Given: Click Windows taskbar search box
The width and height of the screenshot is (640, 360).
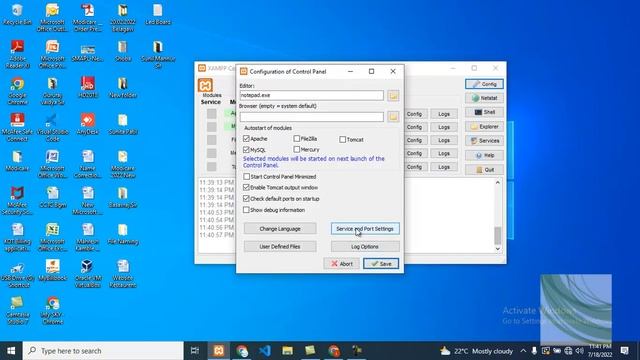Looking at the screenshot, I should pyautogui.click(x=103, y=351).
